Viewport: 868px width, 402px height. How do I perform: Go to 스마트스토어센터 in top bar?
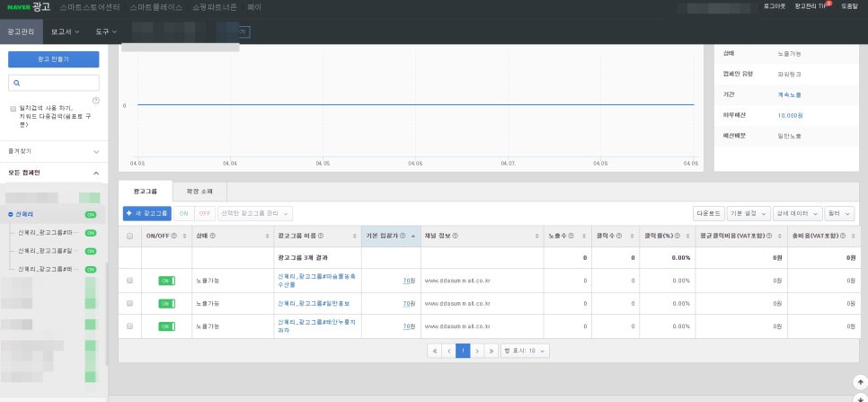click(90, 7)
